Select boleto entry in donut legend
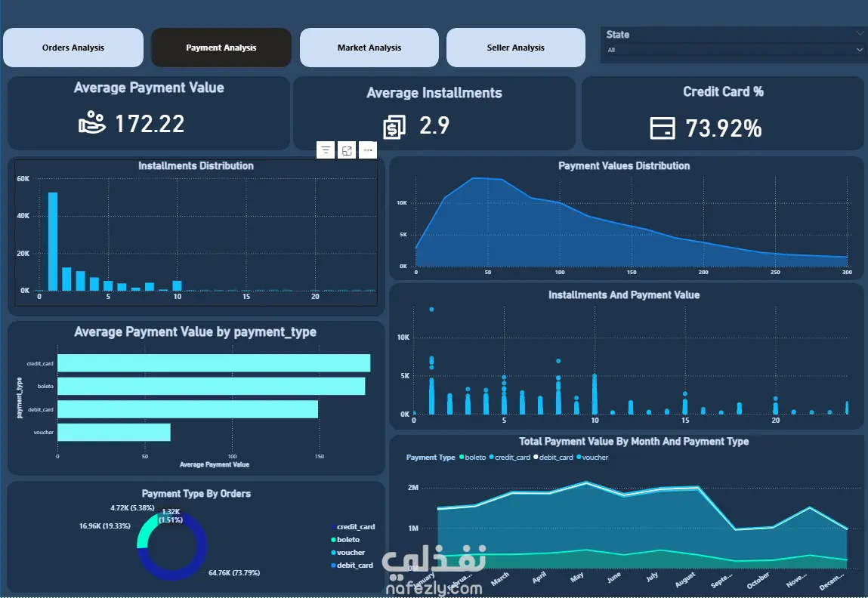This screenshot has width=868, height=598. 345,539
